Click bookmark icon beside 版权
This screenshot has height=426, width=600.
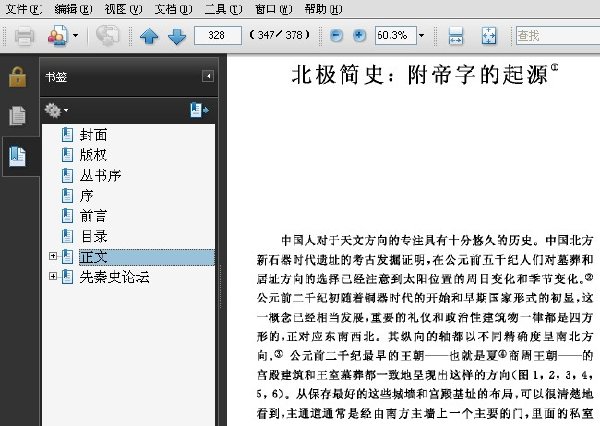pos(67,155)
